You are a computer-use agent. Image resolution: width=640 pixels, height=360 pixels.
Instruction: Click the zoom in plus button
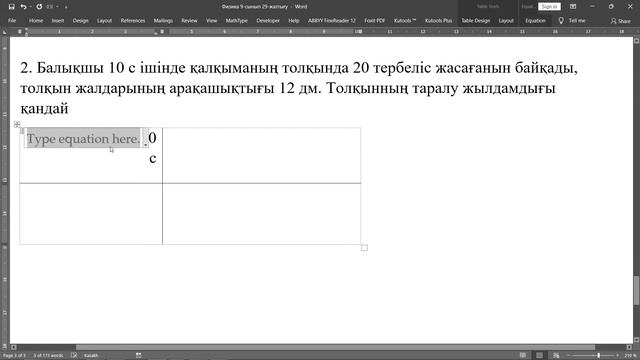[617, 356]
